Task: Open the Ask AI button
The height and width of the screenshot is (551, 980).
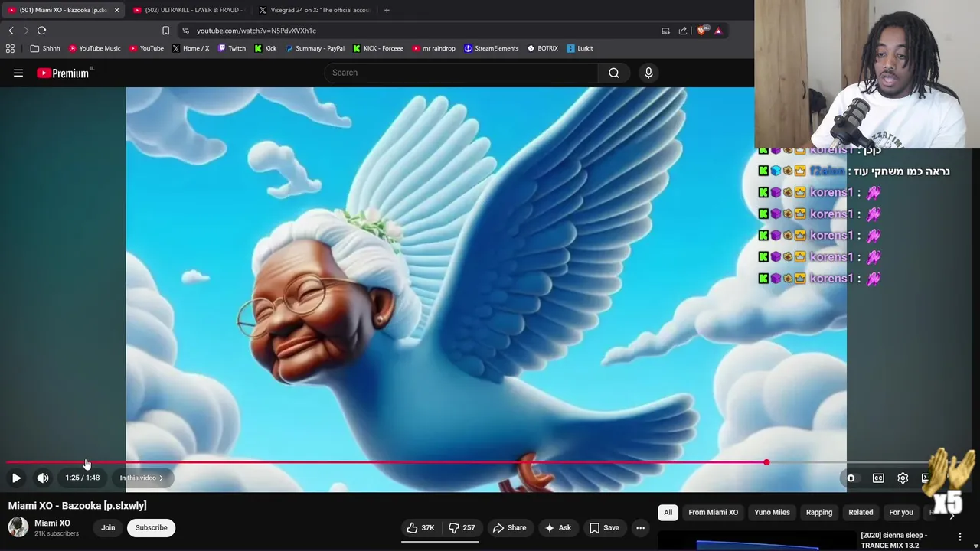Action: [x=557, y=527]
